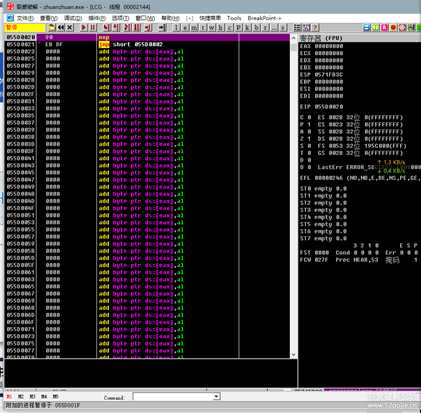The height and width of the screenshot is (413, 421).
Task: Open the 帮助 (Help) menu
Action: pos(170,18)
